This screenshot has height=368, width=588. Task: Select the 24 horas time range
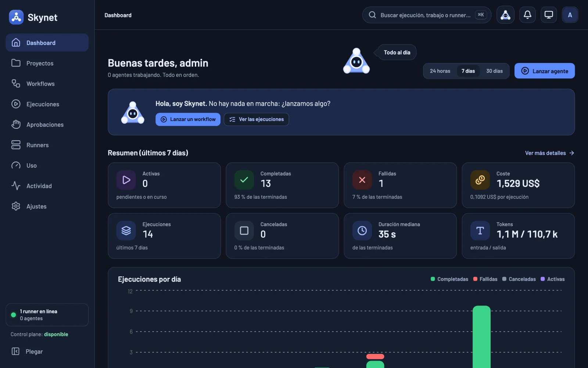[x=440, y=71]
